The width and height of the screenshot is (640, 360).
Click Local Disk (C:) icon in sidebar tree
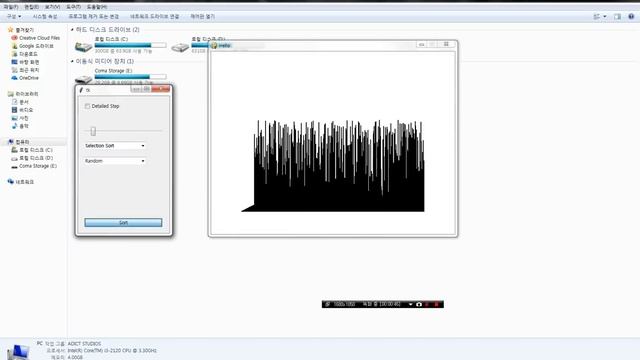[14, 150]
